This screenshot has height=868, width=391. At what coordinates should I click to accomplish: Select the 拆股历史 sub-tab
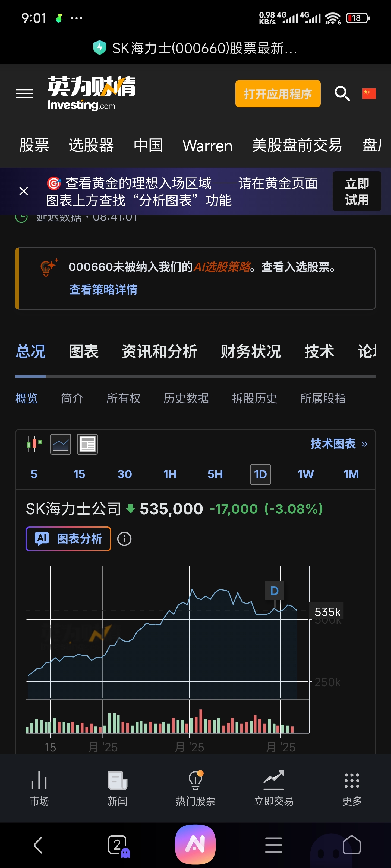(254, 398)
